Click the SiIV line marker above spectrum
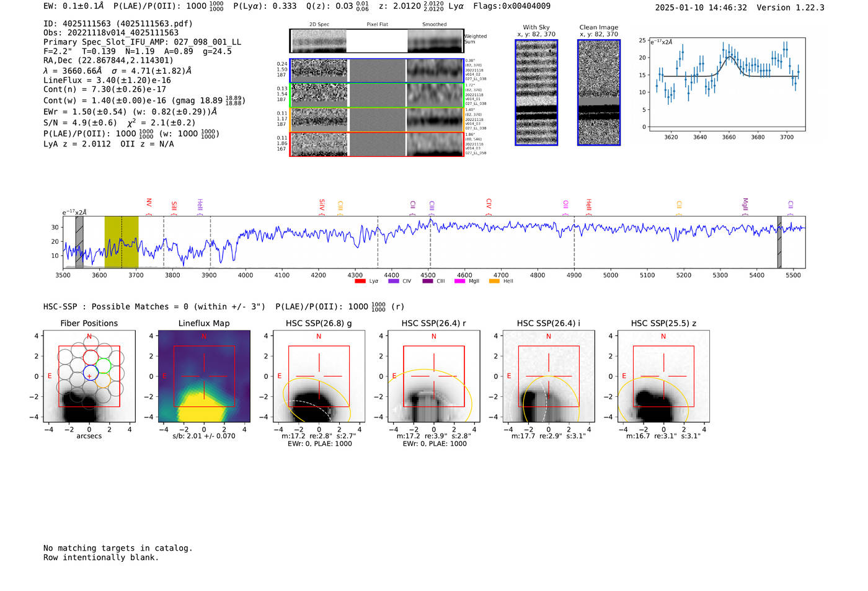 point(322,207)
